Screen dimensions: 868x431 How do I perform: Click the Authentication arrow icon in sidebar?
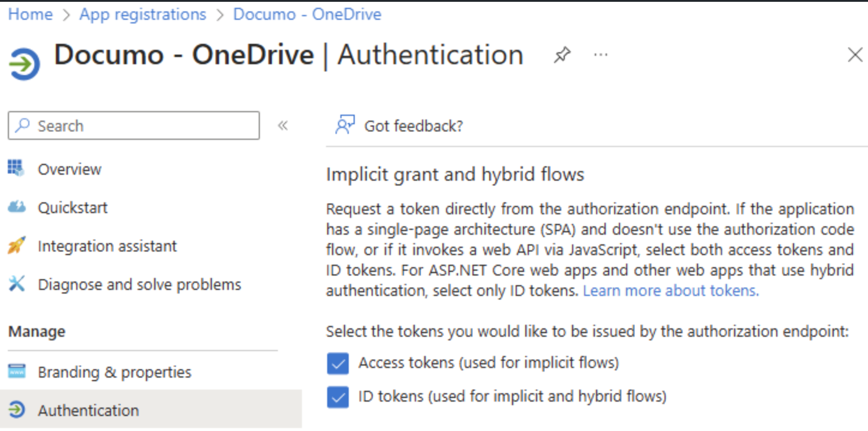click(16, 410)
